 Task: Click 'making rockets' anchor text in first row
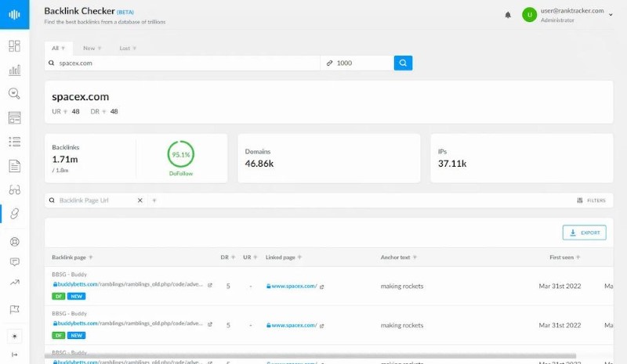[x=402, y=286]
